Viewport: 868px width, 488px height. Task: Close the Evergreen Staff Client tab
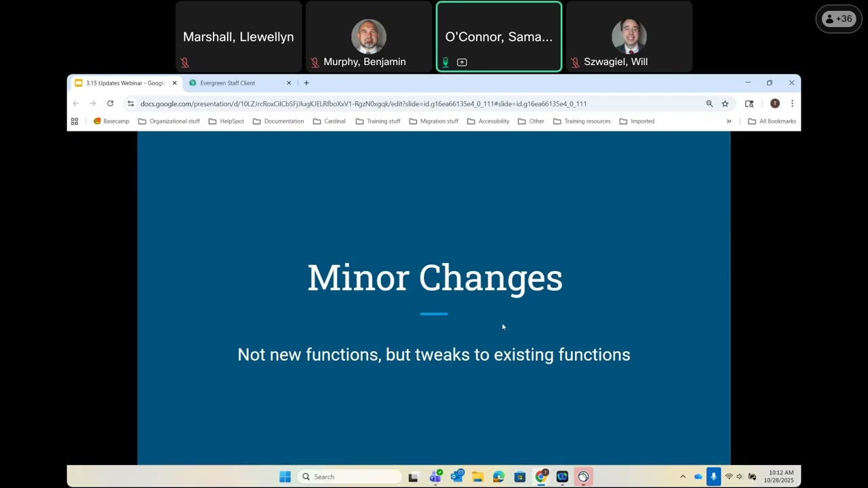point(289,83)
